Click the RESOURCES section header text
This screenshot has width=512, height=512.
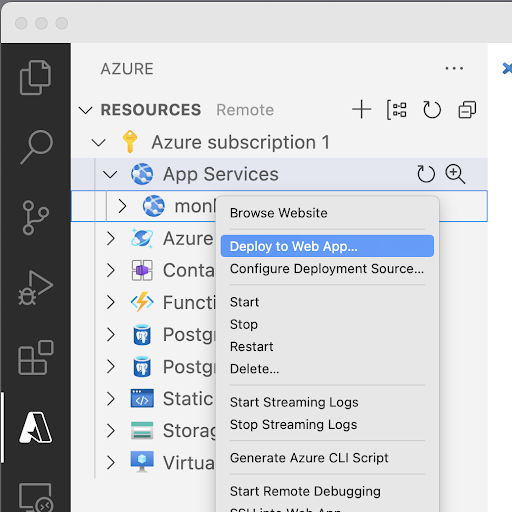(x=151, y=110)
